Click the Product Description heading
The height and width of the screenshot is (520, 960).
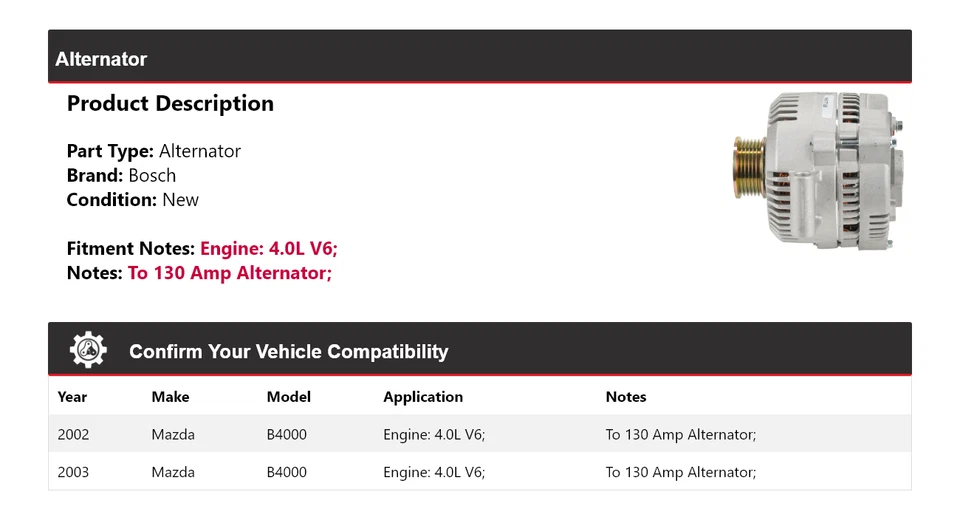(170, 103)
